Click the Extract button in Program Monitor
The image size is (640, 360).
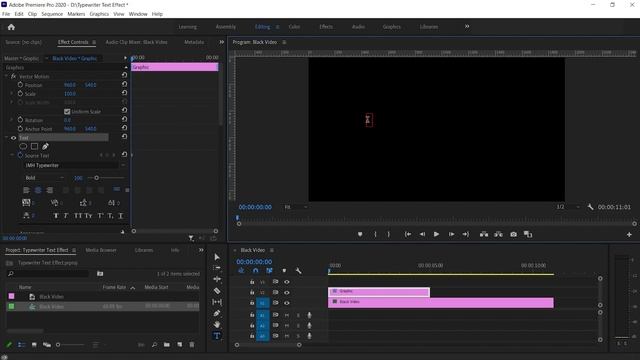(x=498, y=234)
